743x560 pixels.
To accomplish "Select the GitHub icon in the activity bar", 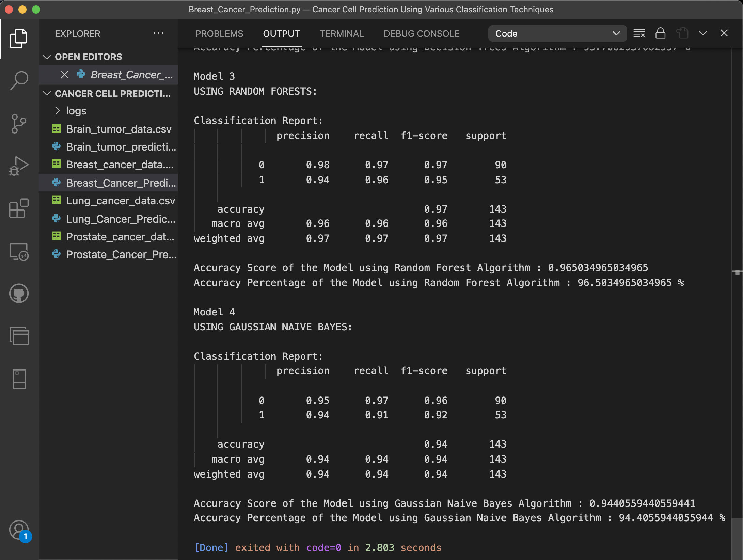I will coord(19,294).
